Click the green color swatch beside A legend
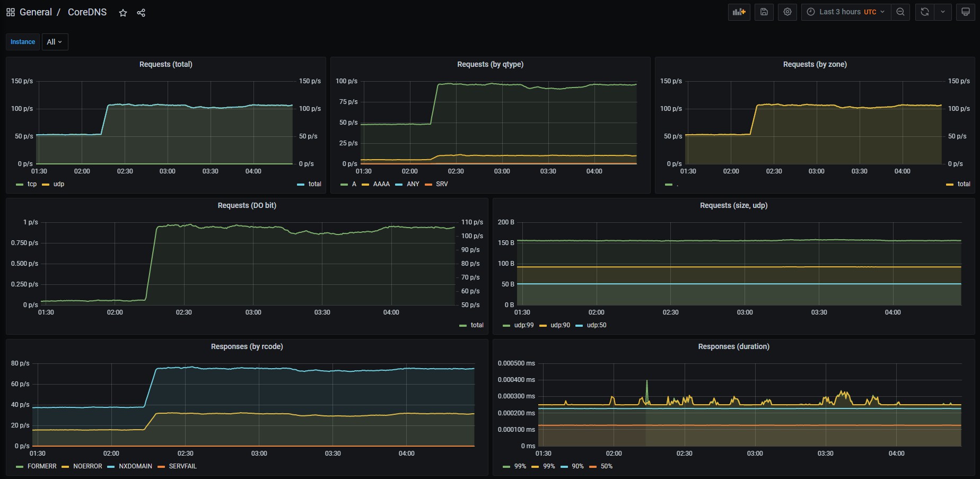980x479 pixels. pyautogui.click(x=344, y=185)
